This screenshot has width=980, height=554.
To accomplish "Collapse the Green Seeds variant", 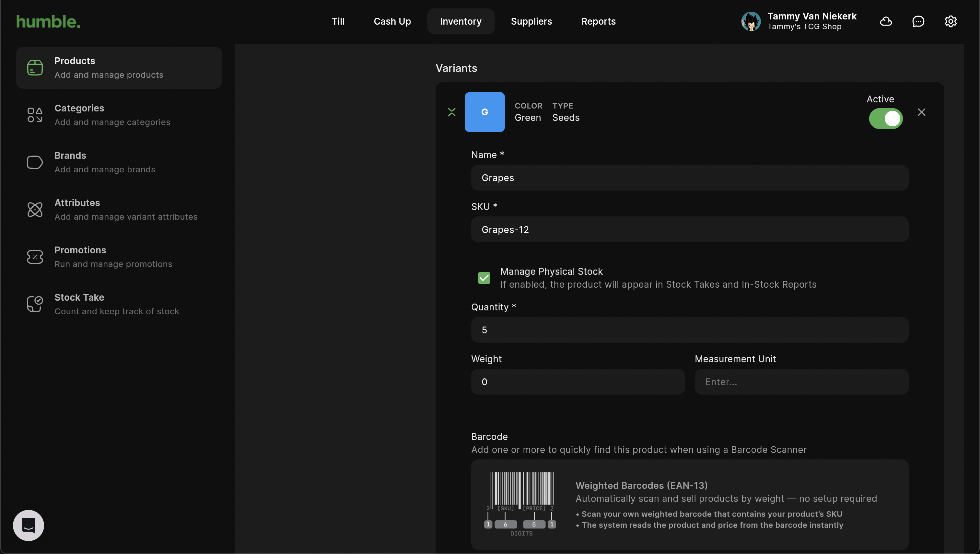I will click(451, 112).
